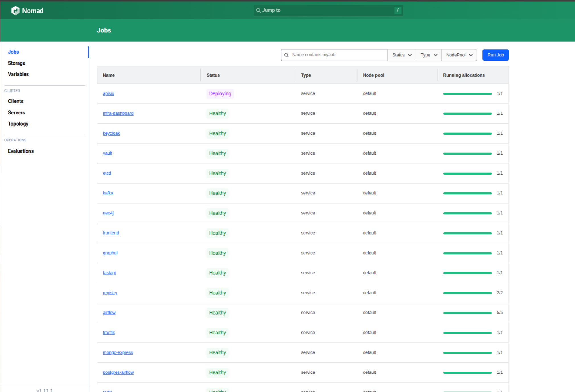Open the NodePool filter dropdown
The height and width of the screenshot is (392, 575).
click(x=459, y=55)
